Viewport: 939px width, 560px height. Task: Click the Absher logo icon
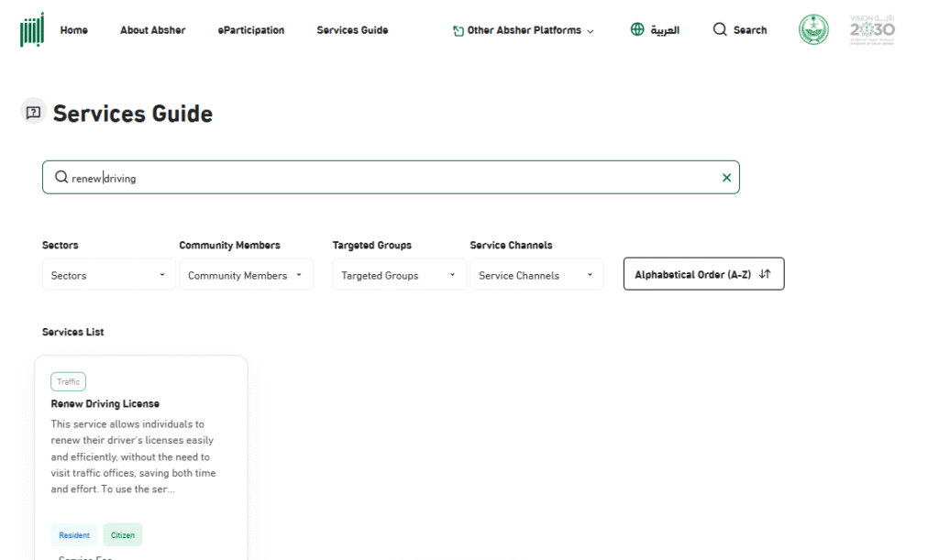(x=32, y=29)
